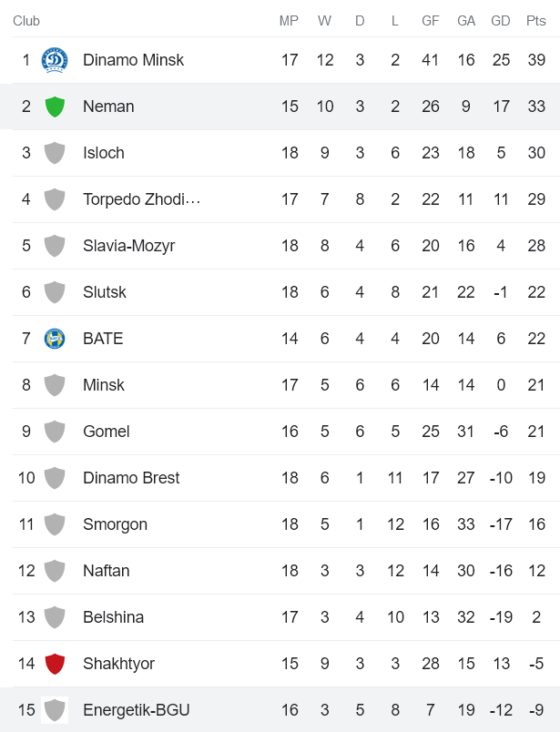Click the green Neman shield icon
Viewport: 560px width, 732px height.
point(55,107)
